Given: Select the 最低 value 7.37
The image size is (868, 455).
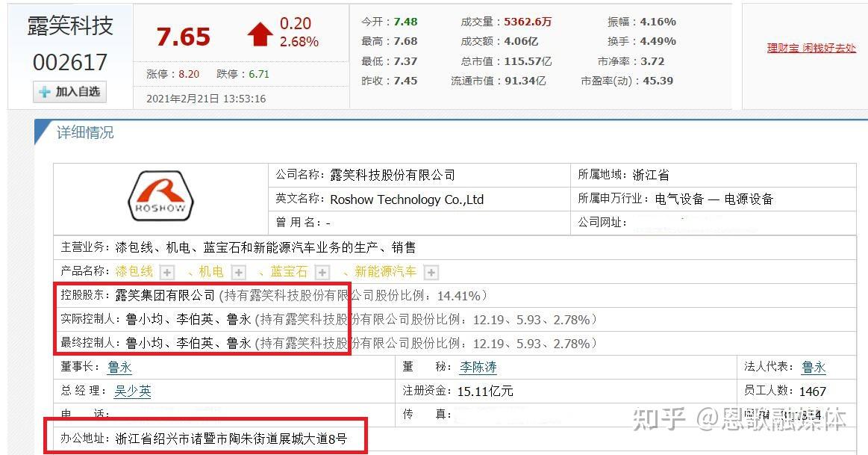Looking at the screenshot, I should [x=405, y=61].
